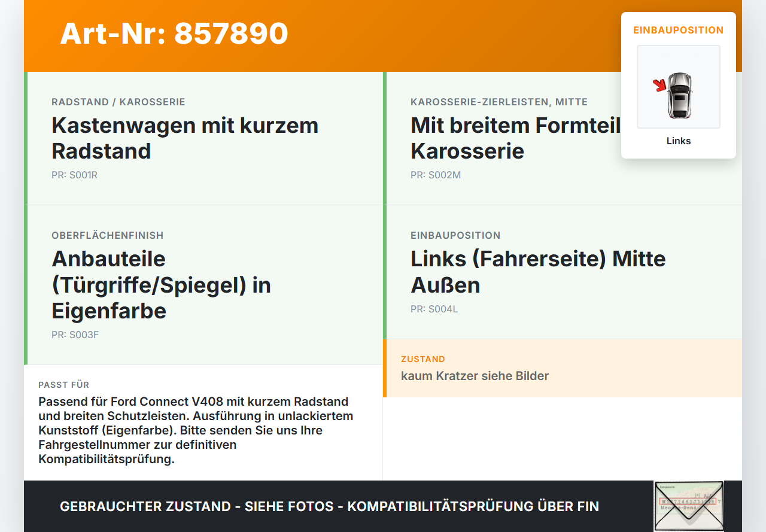Click the car position diagram icon
766x532 pixels.
click(x=679, y=87)
